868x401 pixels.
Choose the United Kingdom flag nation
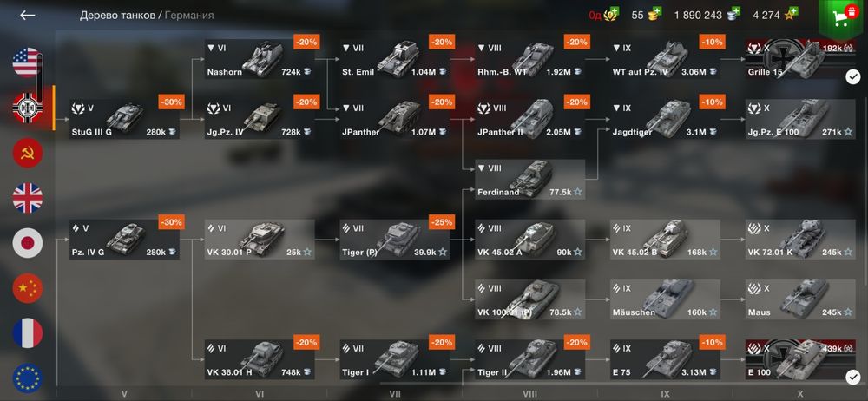pos(27,198)
